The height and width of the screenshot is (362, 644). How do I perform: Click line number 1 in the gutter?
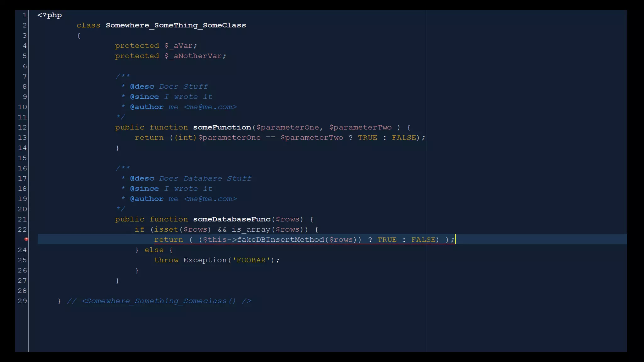[x=25, y=15]
